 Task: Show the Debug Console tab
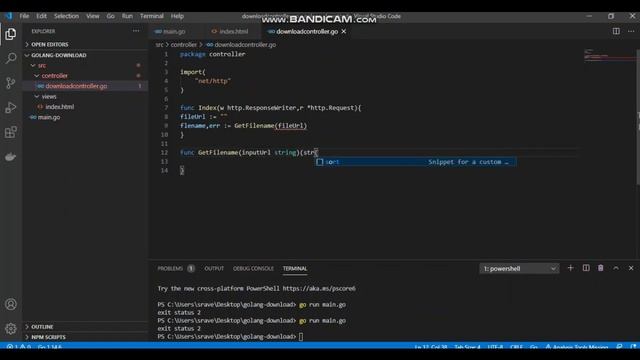pyautogui.click(x=253, y=269)
